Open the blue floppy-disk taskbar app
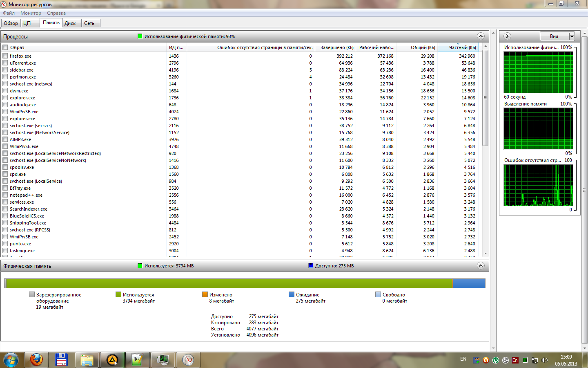Viewport: 588px width, 368px height. pos(62,360)
